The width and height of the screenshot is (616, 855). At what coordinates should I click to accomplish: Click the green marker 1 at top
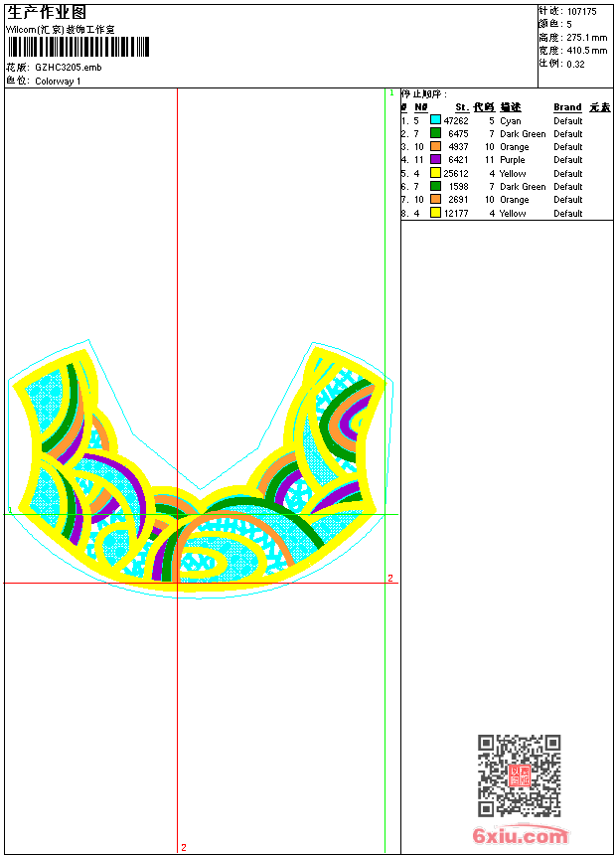391,93
